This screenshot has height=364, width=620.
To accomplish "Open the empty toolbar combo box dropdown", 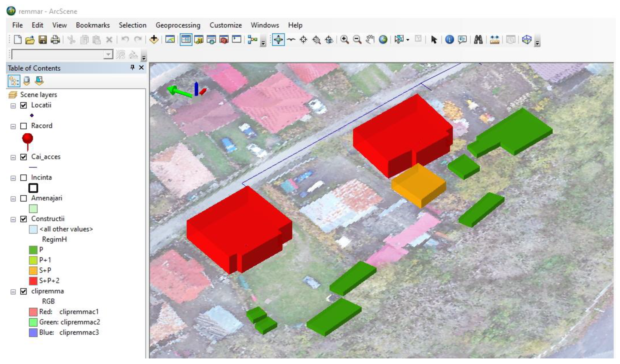I will tap(108, 55).
